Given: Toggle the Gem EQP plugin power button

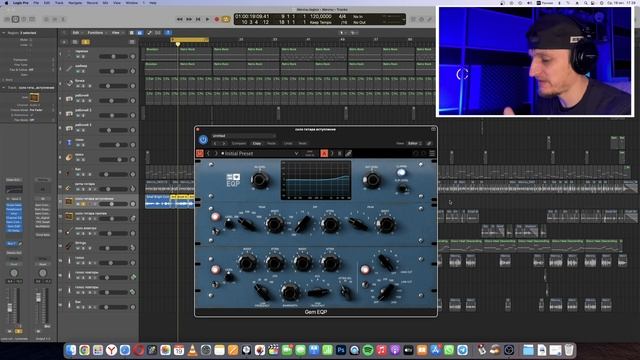Looking at the screenshot, I should pyautogui.click(x=203, y=140).
